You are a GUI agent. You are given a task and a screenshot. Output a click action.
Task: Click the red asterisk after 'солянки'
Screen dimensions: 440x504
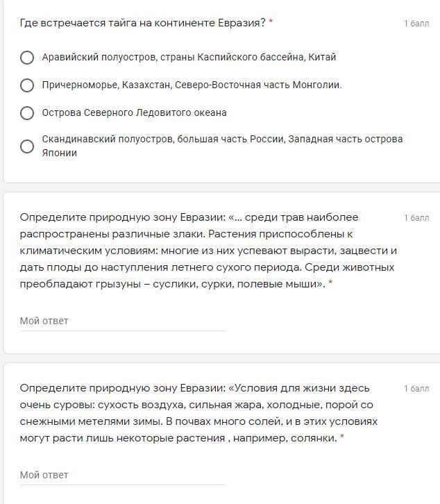(x=342, y=437)
